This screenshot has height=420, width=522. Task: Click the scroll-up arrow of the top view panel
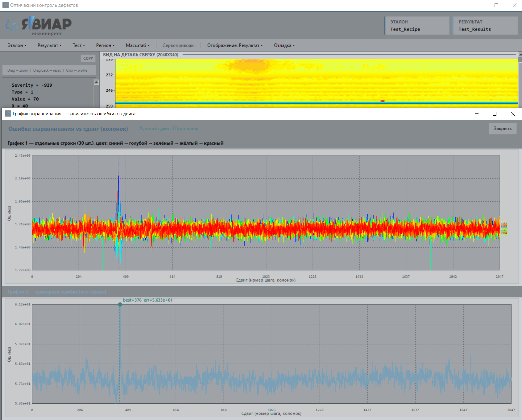(x=520, y=54)
